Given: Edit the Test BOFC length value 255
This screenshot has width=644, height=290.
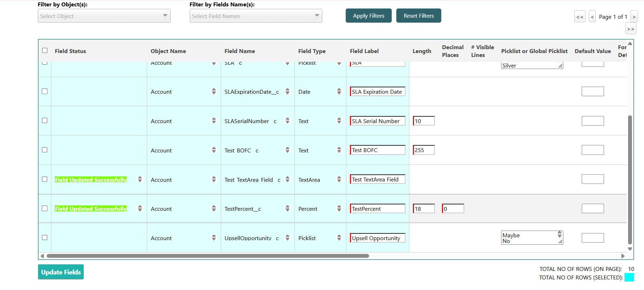Looking at the screenshot, I should click(x=424, y=150).
